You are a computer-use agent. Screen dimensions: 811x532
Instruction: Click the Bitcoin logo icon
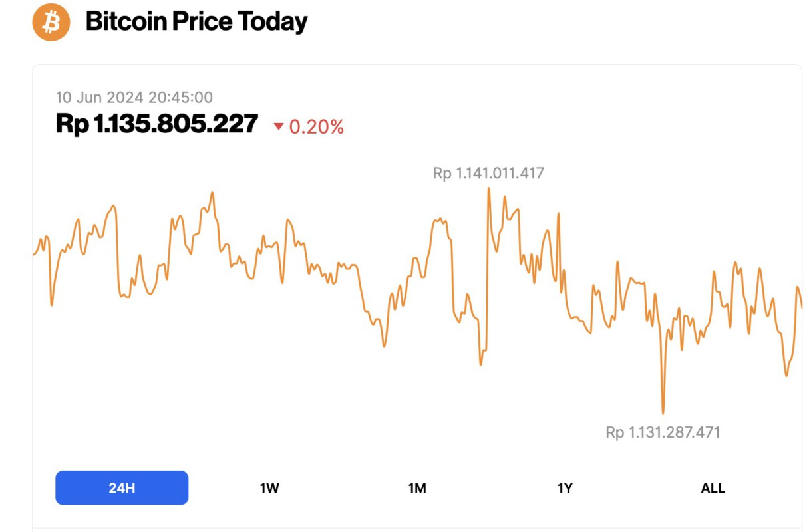(x=50, y=22)
